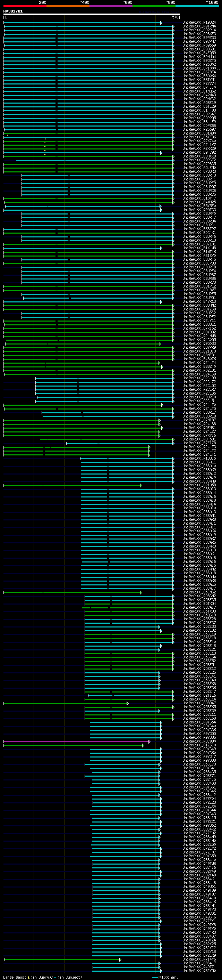
Task: Open the UniRef100_Q5ENS1 entry
Action: pos(199,428)
